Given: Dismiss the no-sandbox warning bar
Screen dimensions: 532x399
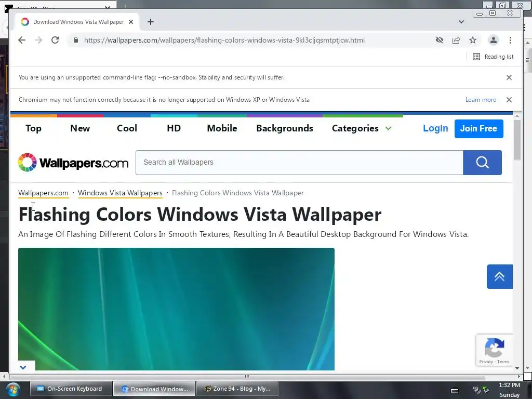Looking at the screenshot, I should (x=509, y=77).
